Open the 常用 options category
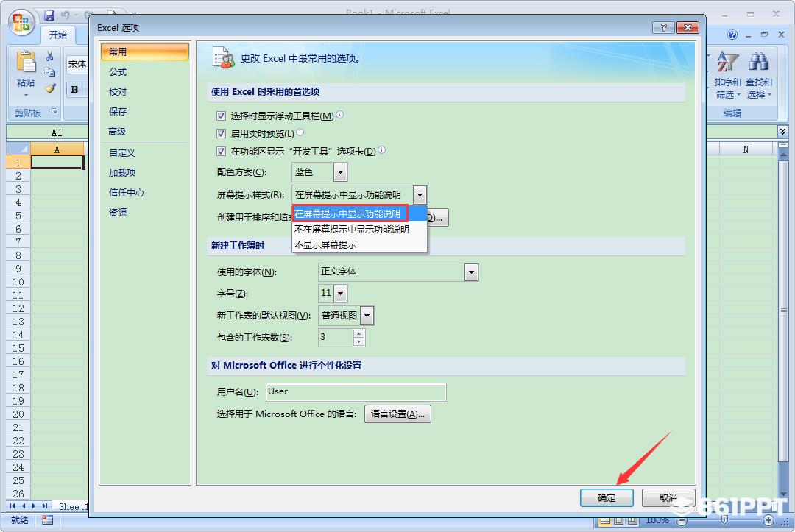The height and width of the screenshot is (532, 795). tap(144, 52)
